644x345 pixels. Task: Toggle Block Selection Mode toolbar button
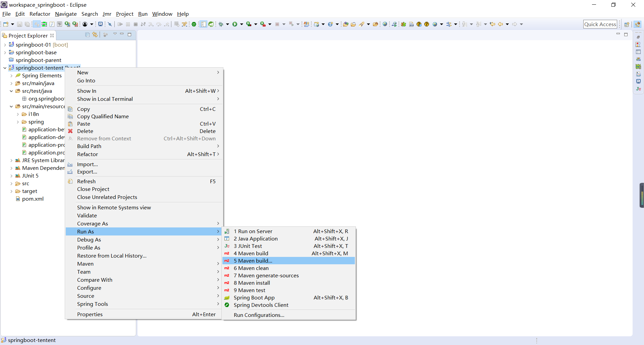click(203, 24)
